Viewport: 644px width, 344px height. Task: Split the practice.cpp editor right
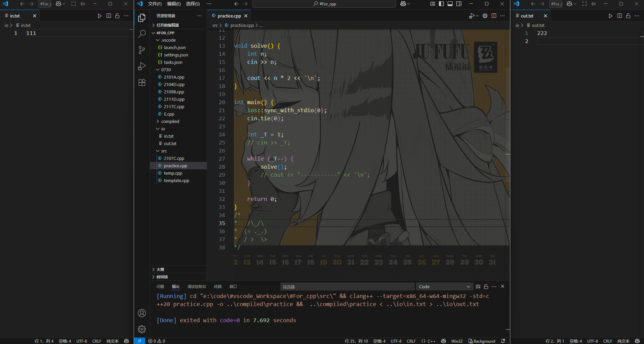[494, 16]
